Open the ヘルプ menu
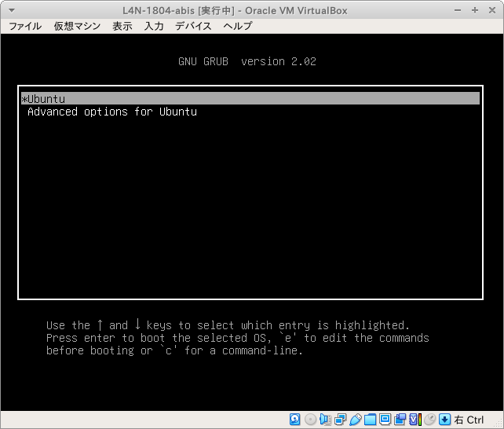This screenshot has width=504, height=429. coord(237,26)
